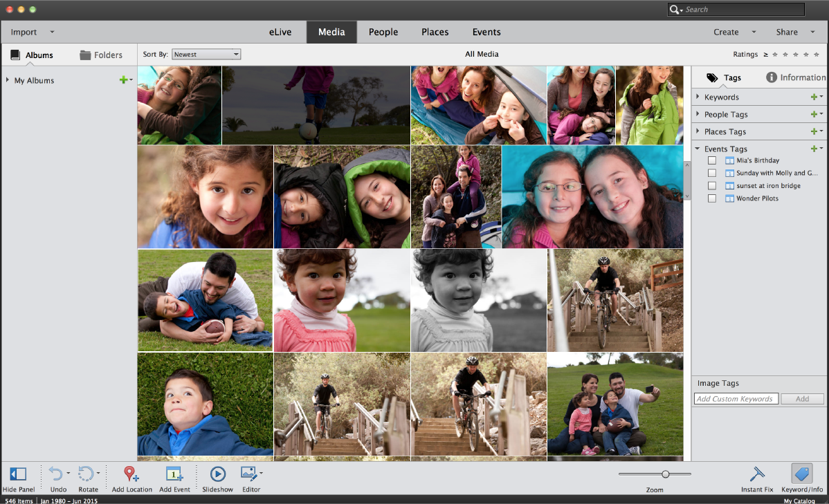Open the Sort By Newest dropdown
829x504 pixels.
click(x=206, y=55)
